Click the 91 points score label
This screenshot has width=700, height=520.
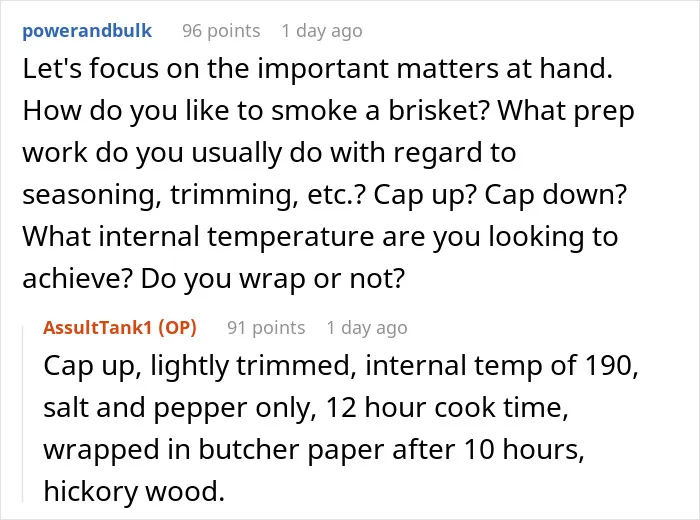point(266,328)
